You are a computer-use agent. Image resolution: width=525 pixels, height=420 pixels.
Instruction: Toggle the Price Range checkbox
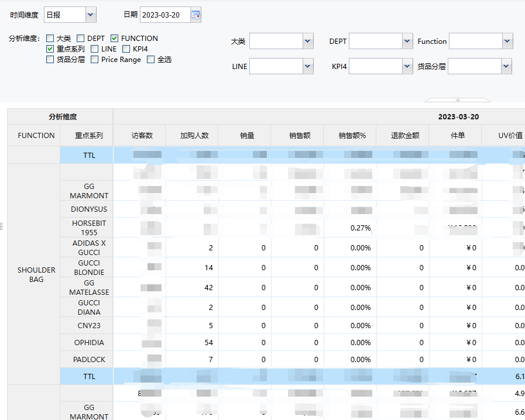tap(94, 60)
